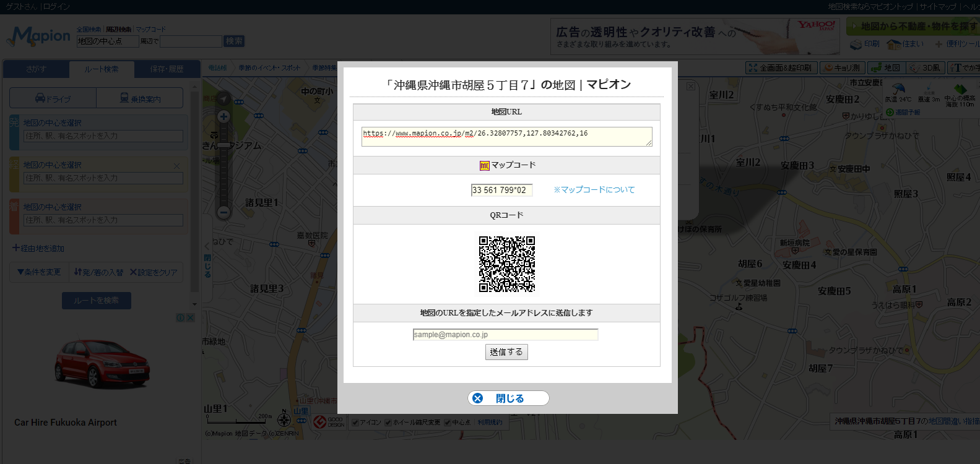Click the QR code image
Viewport: 980px width, 464px height.
tap(506, 264)
